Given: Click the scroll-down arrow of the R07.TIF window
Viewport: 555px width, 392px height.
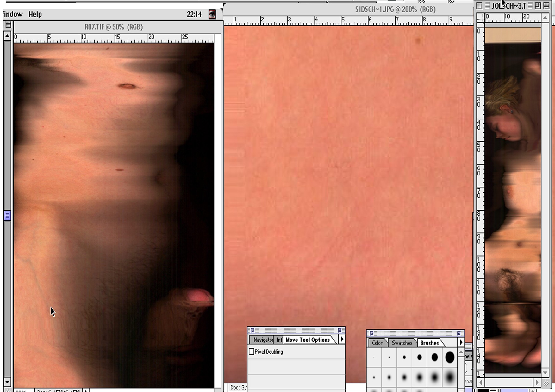Looking at the screenshot, I should pyautogui.click(x=7, y=382).
